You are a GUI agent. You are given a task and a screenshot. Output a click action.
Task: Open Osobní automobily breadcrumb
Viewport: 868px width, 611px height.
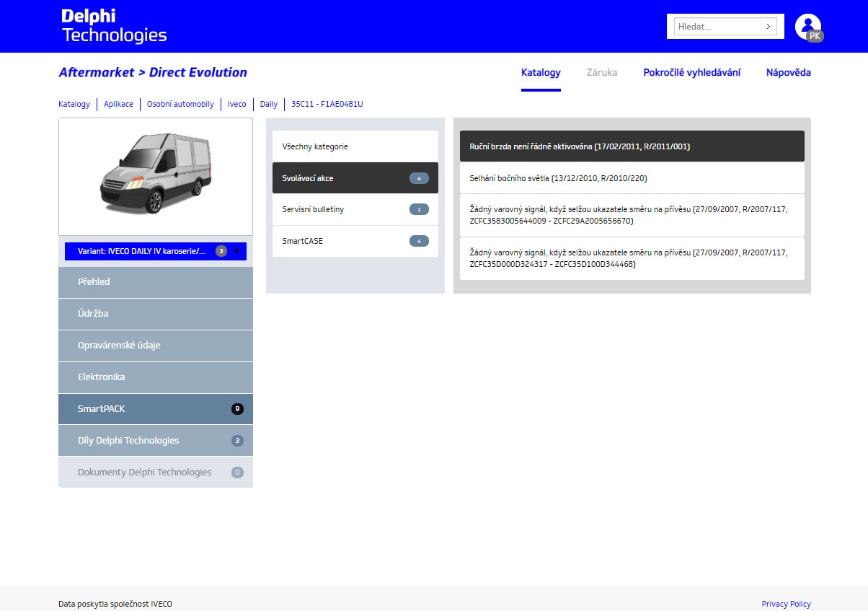click(x=180, y=104)
